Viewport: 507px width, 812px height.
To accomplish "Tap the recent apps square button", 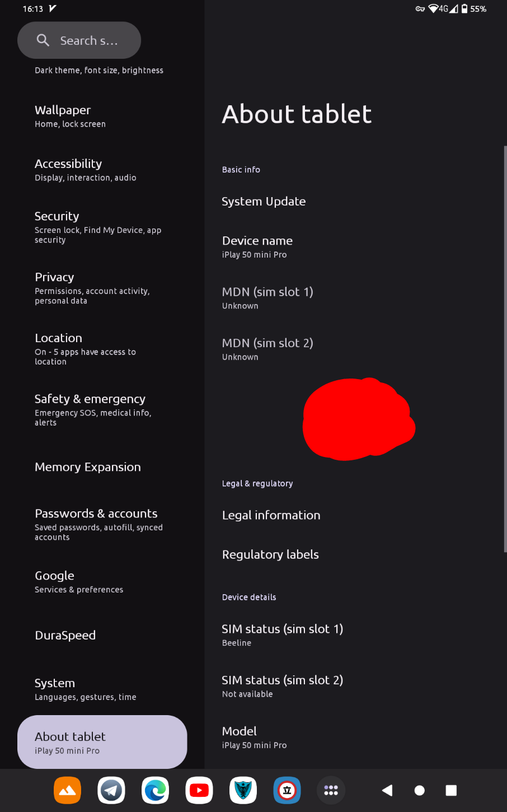I will point(451,790).
